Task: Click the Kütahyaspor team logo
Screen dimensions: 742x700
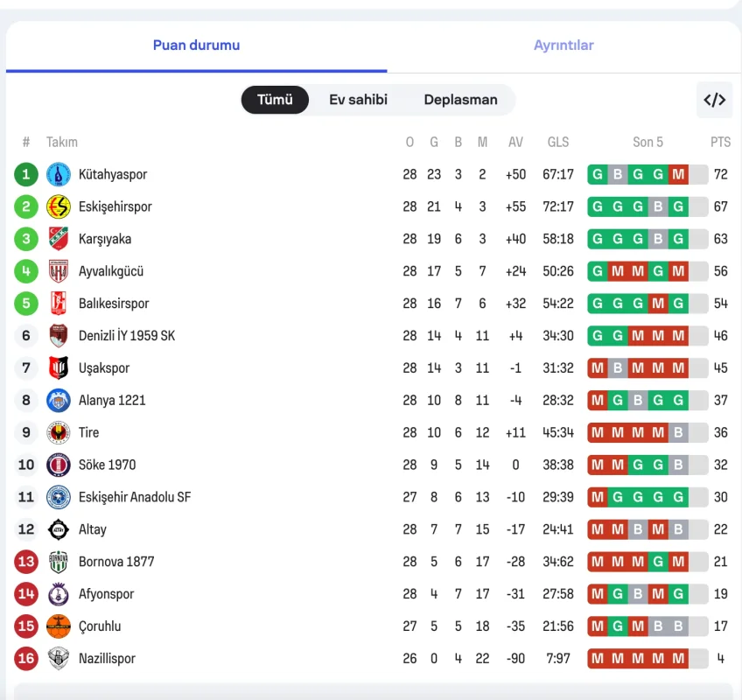Action: (59, 174)
